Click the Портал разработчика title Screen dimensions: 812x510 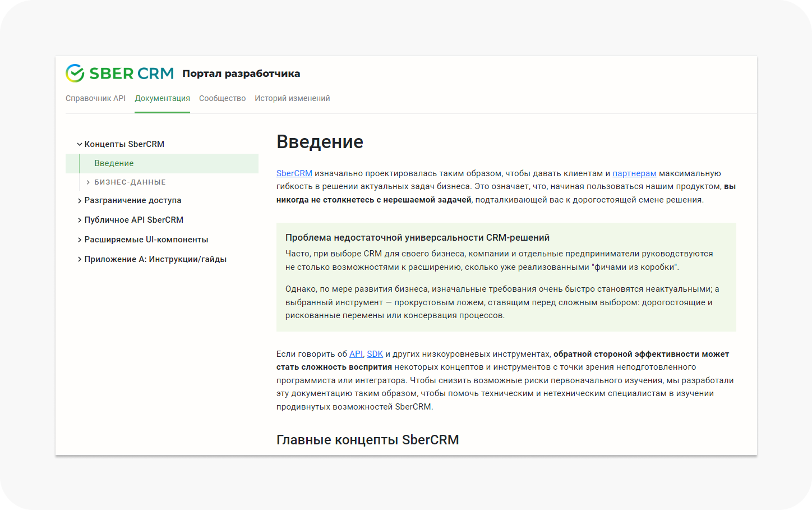(x=241, y=73)
